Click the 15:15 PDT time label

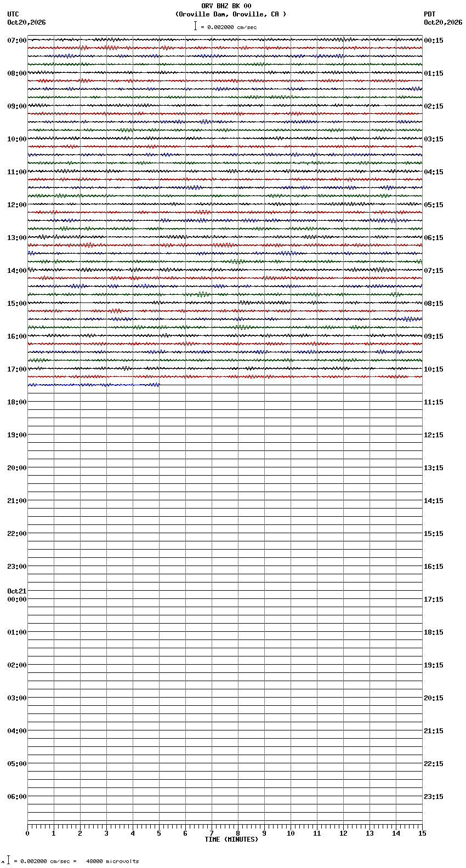click(x=434, y=534)
